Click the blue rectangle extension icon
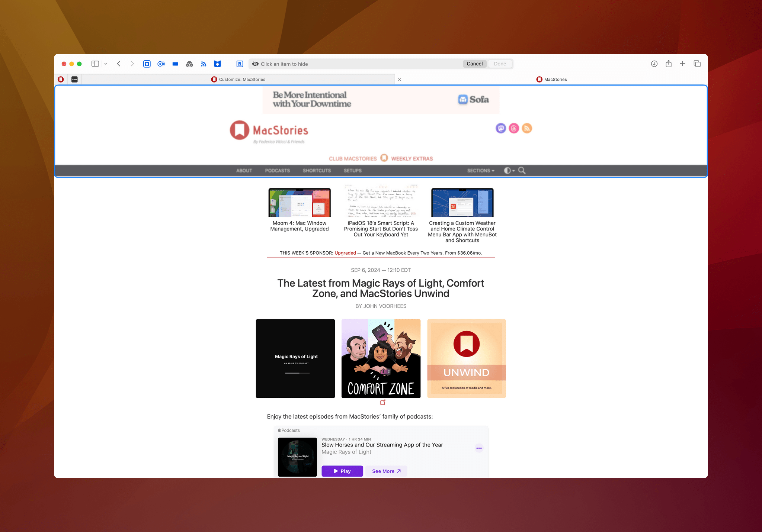Viewport: 762px width, 532px height. tap(175, 64)
